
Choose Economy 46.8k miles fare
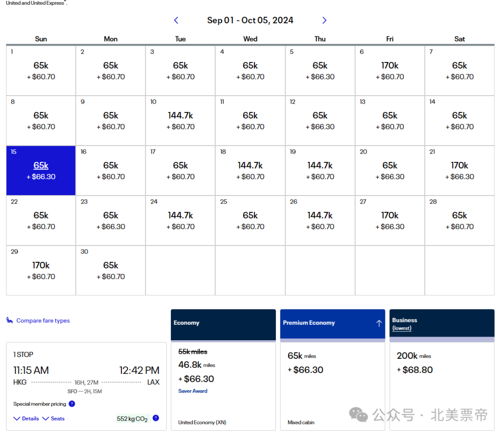coord(224,386)
